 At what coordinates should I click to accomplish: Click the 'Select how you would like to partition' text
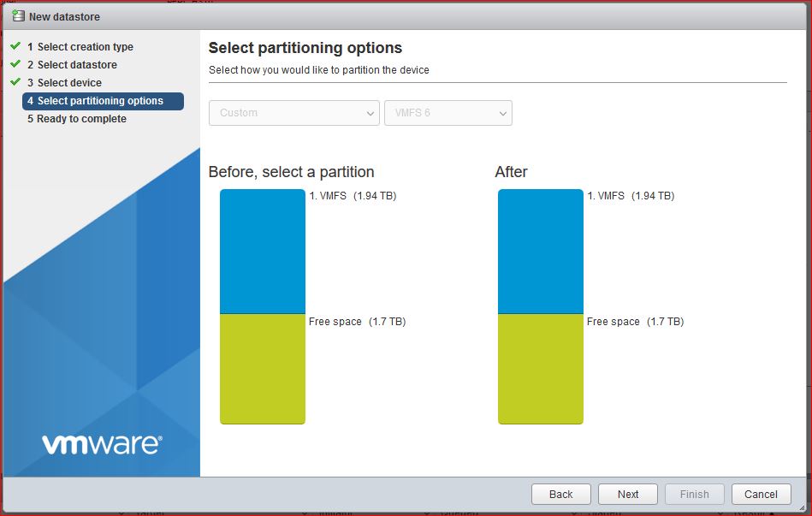(319, 70)
